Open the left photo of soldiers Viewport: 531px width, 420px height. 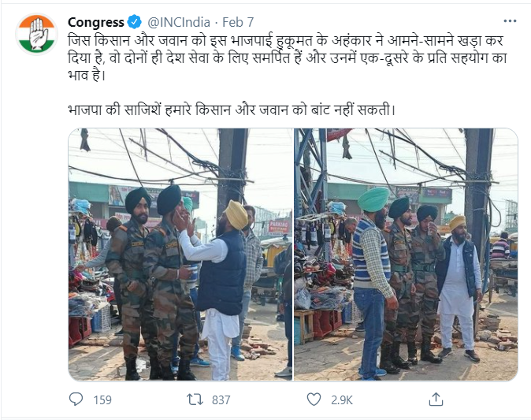[x=180, y=255]
